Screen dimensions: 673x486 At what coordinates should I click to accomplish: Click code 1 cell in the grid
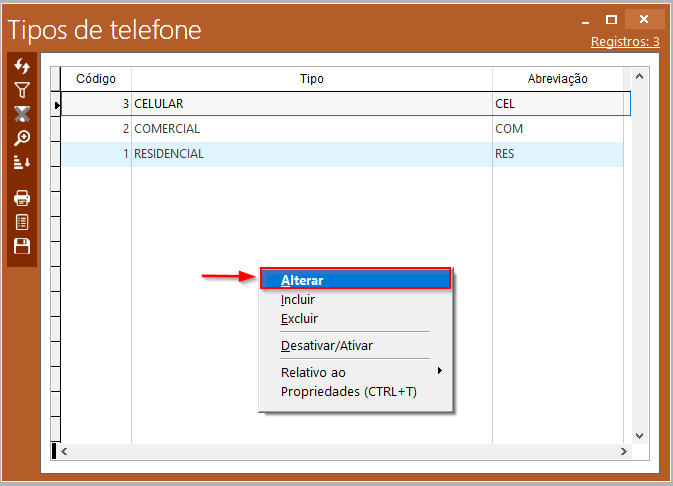click(x=96, y=153)
